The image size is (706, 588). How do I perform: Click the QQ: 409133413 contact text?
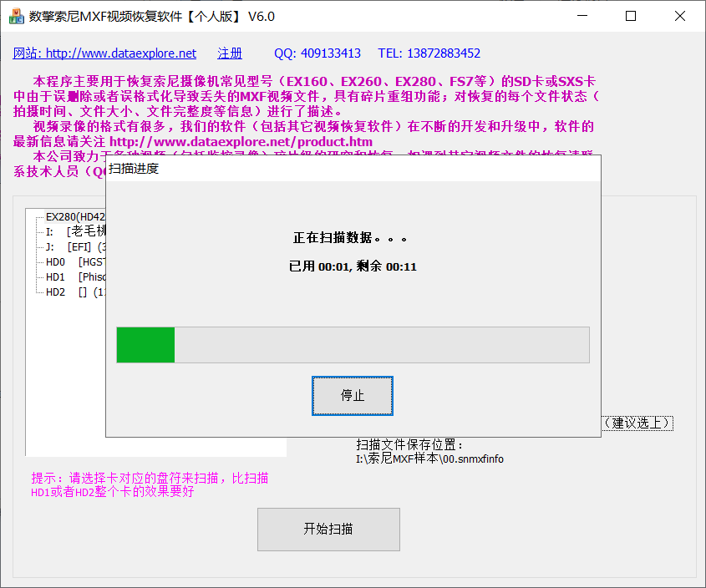(x=317, y=53)
